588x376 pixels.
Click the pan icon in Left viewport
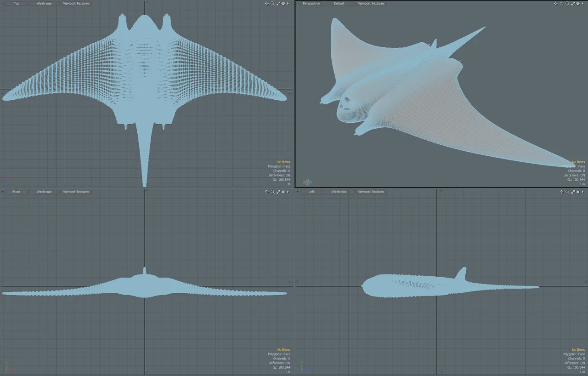[x=562, y=192]
